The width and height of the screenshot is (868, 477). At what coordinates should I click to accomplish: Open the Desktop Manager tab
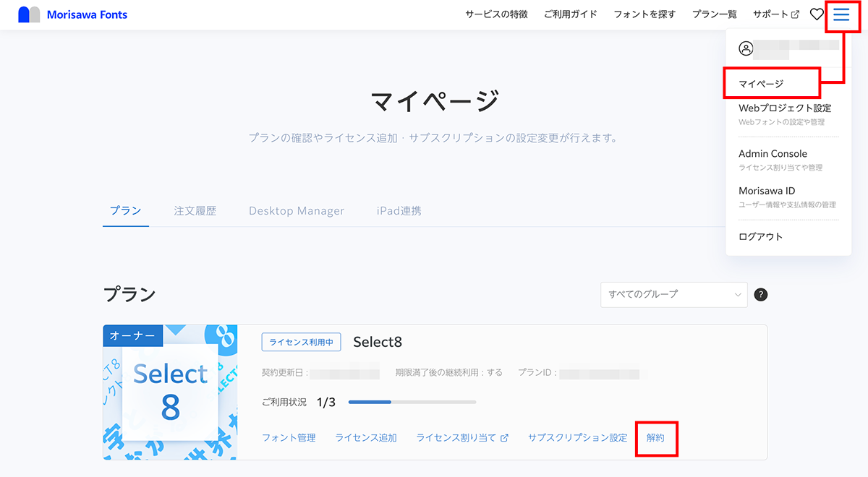coord(296,210)
